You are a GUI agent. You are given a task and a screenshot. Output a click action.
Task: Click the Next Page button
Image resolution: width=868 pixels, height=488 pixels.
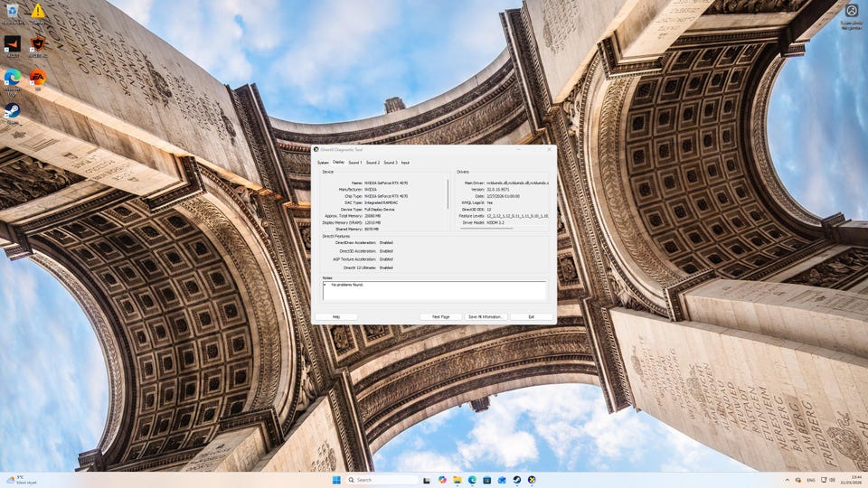[x=440, y=317]
